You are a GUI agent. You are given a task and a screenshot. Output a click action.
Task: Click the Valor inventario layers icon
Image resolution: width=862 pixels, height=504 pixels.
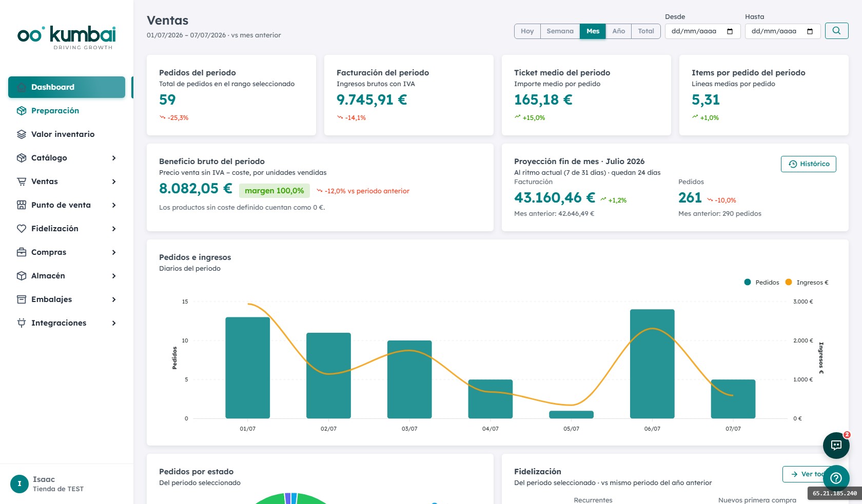click(x=22, y=134)
